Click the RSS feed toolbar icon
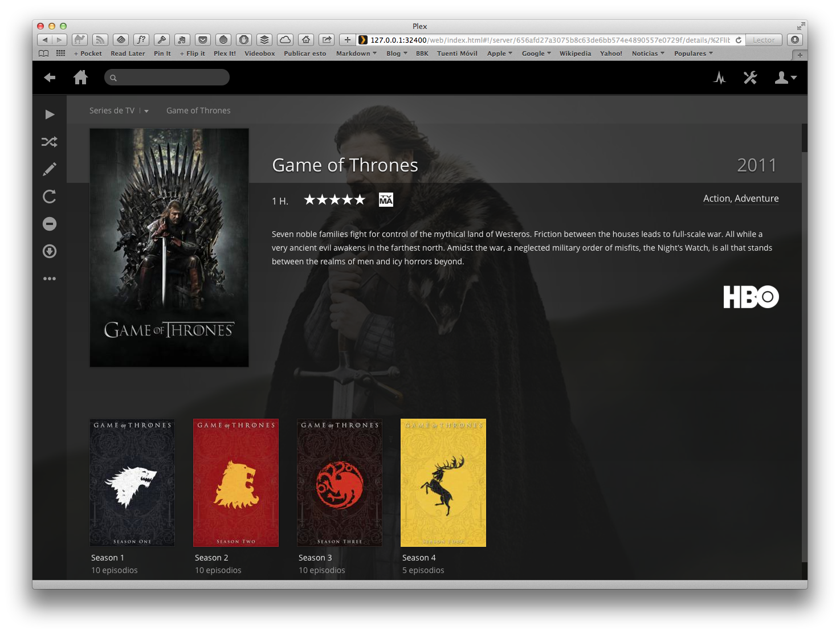 click(100, 40)
